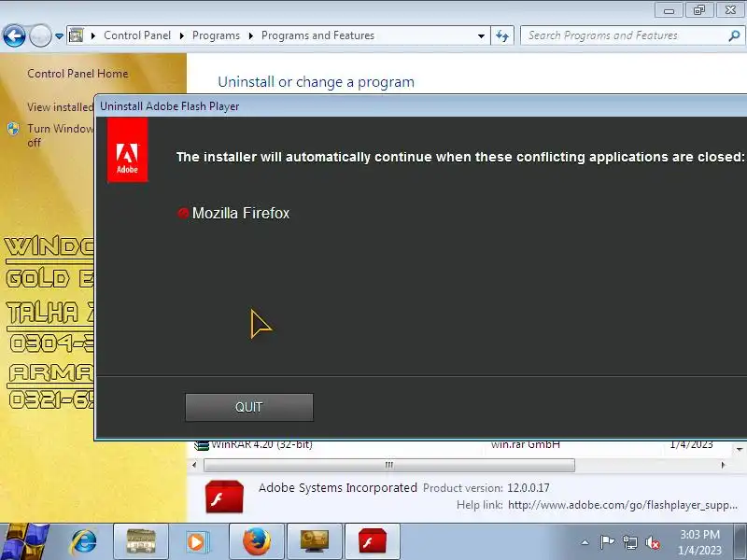747x560 pixels.
Task: Open Control Panel Home link
Action: pyautogui.click(x=78, y=74)
